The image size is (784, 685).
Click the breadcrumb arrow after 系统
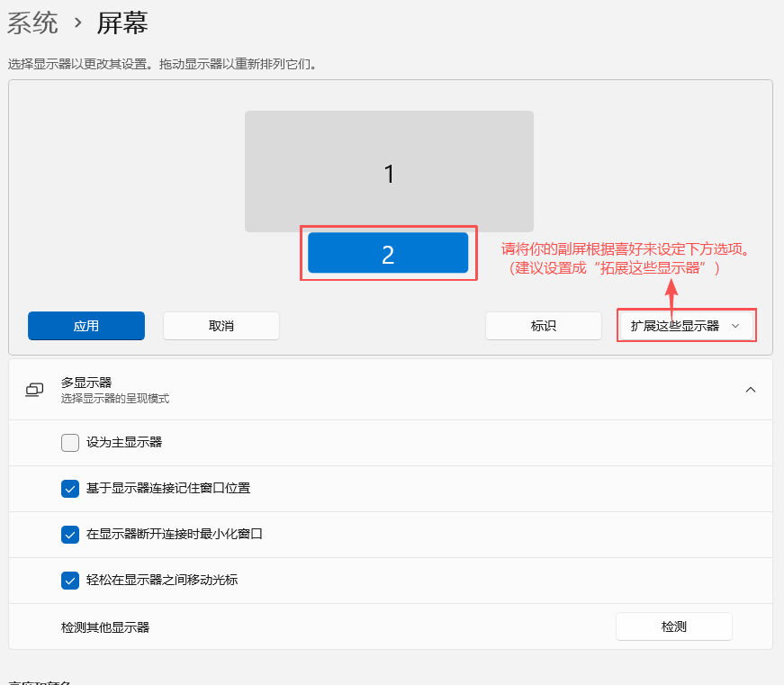coord(78,23)
